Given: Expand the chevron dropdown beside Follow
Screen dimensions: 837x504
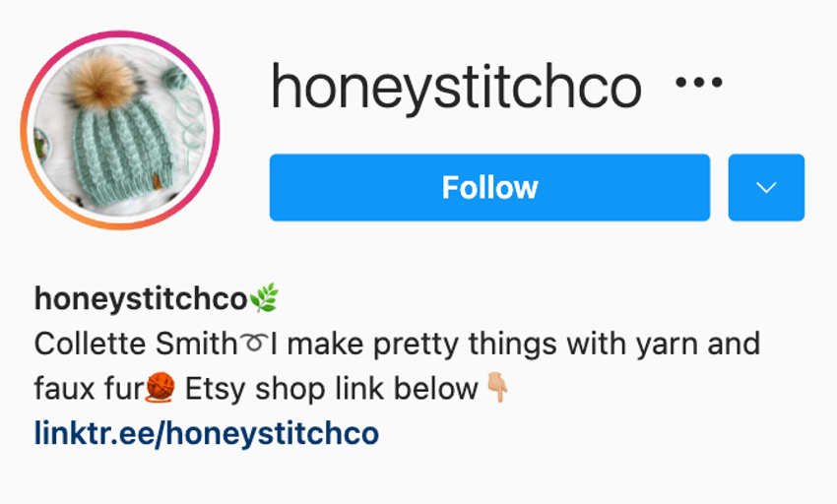Looking at the screenshot, I should click(766, 187).
